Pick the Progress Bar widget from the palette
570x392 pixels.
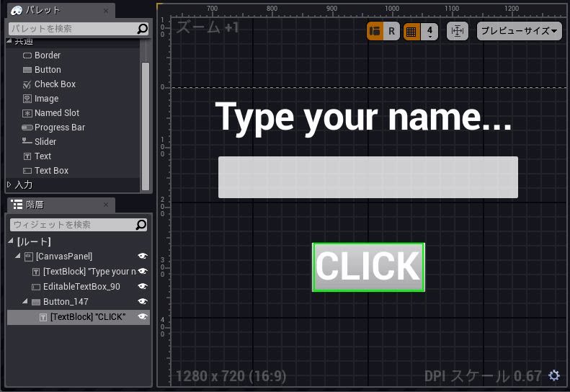(59, 128)
